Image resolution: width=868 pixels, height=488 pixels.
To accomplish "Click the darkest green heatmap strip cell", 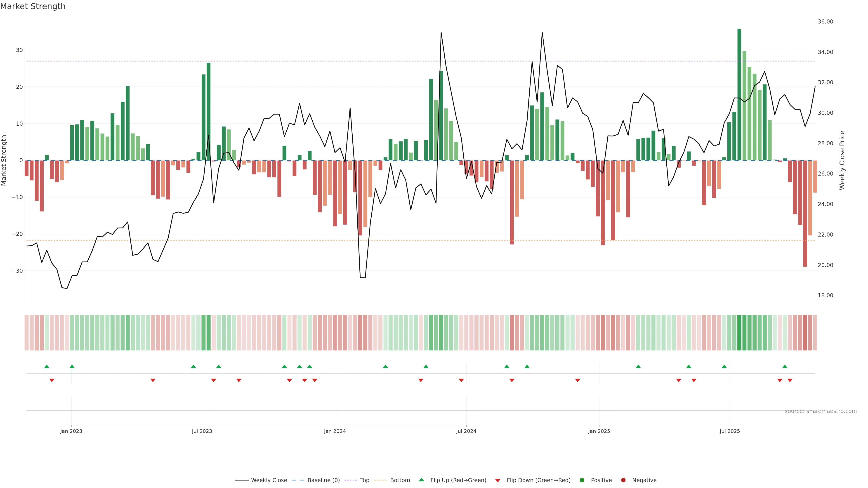I will tap(739, 332).
